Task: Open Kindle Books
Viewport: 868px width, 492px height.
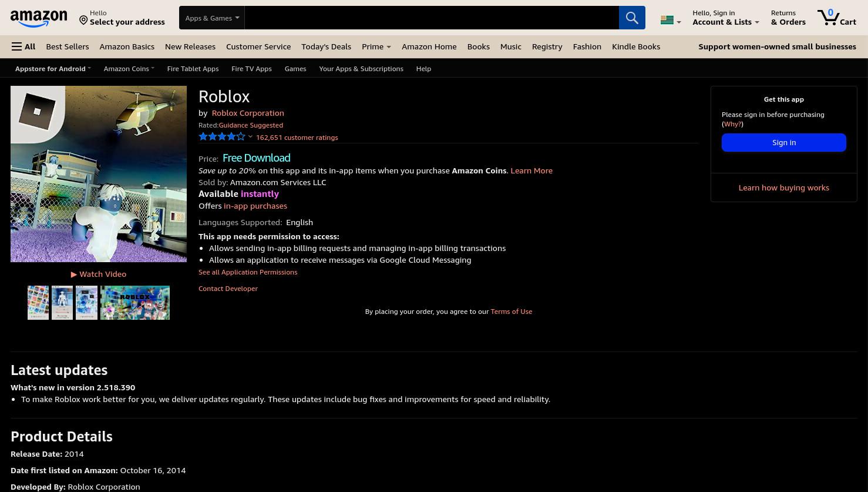Action: coord(636,46)
